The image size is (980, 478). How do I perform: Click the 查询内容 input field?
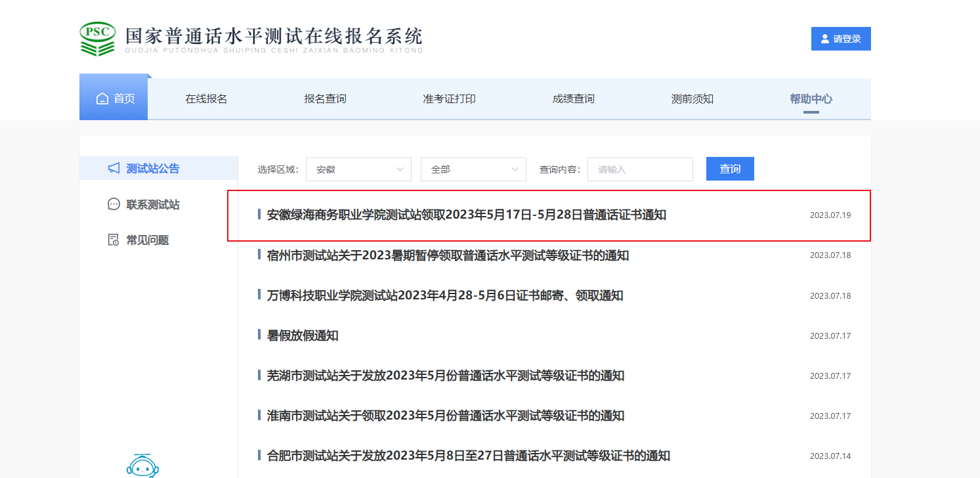(640, 169)
